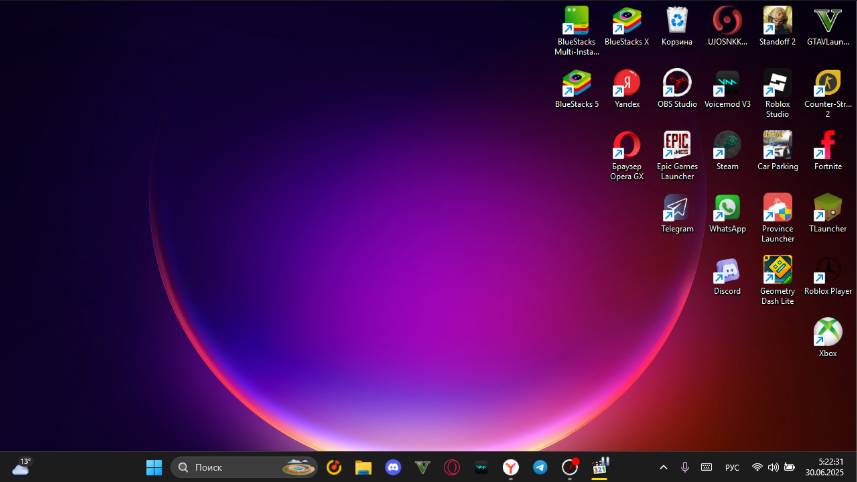
Task: Select the Fortnite desktop shortcut
Action: [828, 151]
